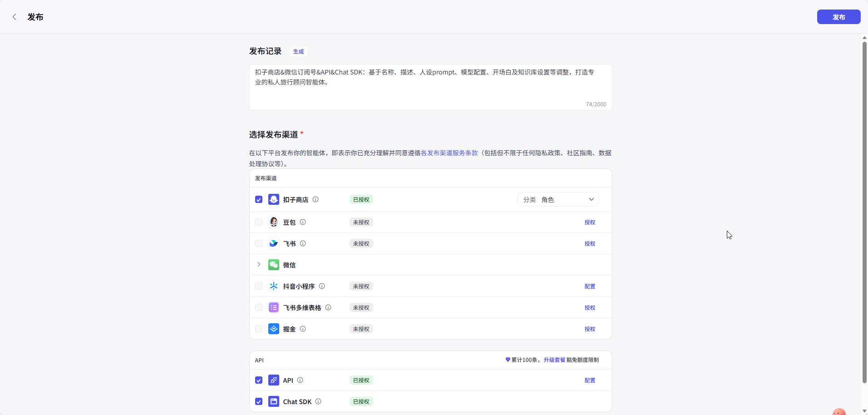Screen dimensions: 868x415
Task: Click the 已授权 tag in API row
Action: tap(361, 380)
